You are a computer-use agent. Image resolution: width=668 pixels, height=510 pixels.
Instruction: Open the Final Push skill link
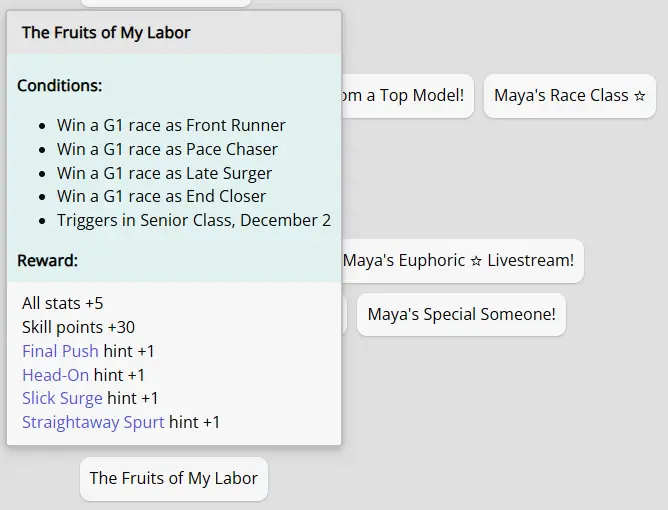tap(60, 351)
